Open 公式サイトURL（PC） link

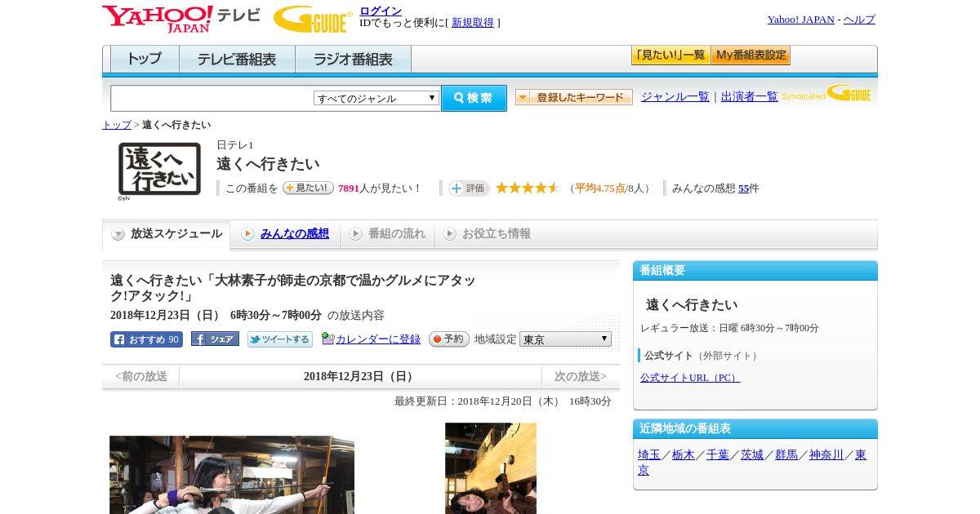[690, 378]
